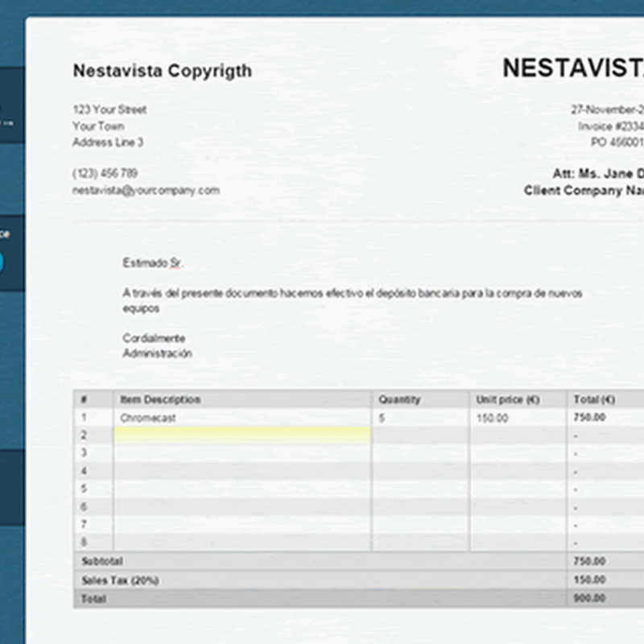Click the nestavista@yourcompany.com email
Viewport: 644px width, 644px height.
[146, 191]
